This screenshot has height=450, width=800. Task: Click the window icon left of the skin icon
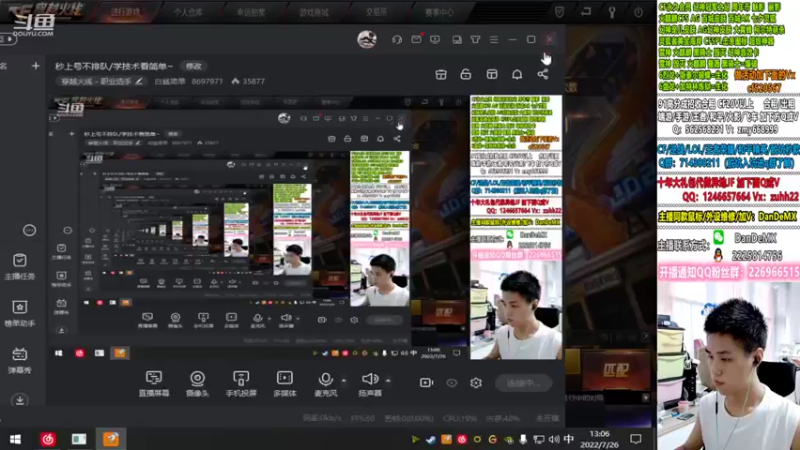tap(457, 39)
